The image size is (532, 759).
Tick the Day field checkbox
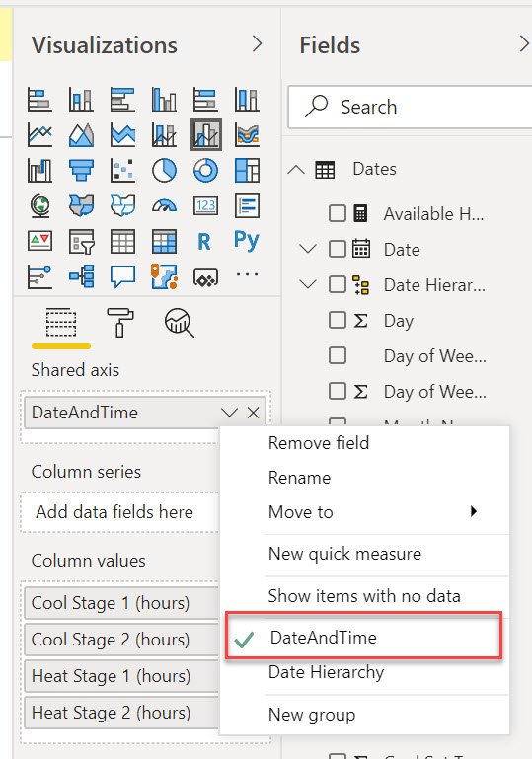click(x=338, y=320)
